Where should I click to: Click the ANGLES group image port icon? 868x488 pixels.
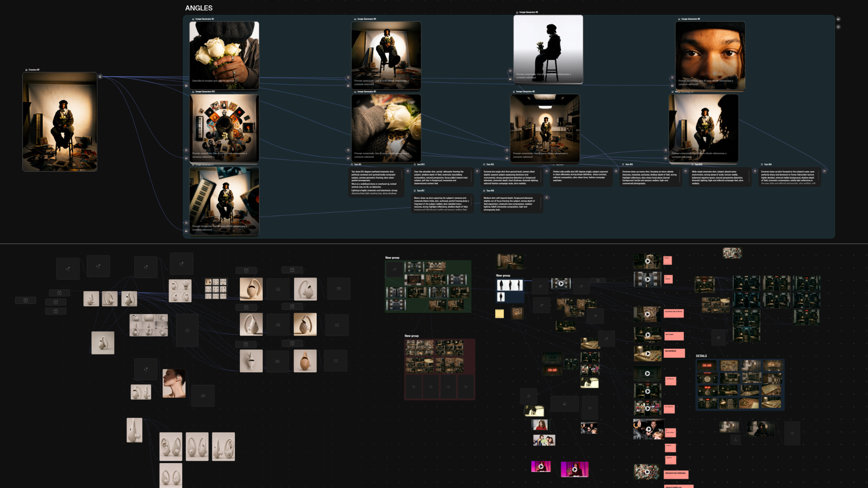pos(838,19)
